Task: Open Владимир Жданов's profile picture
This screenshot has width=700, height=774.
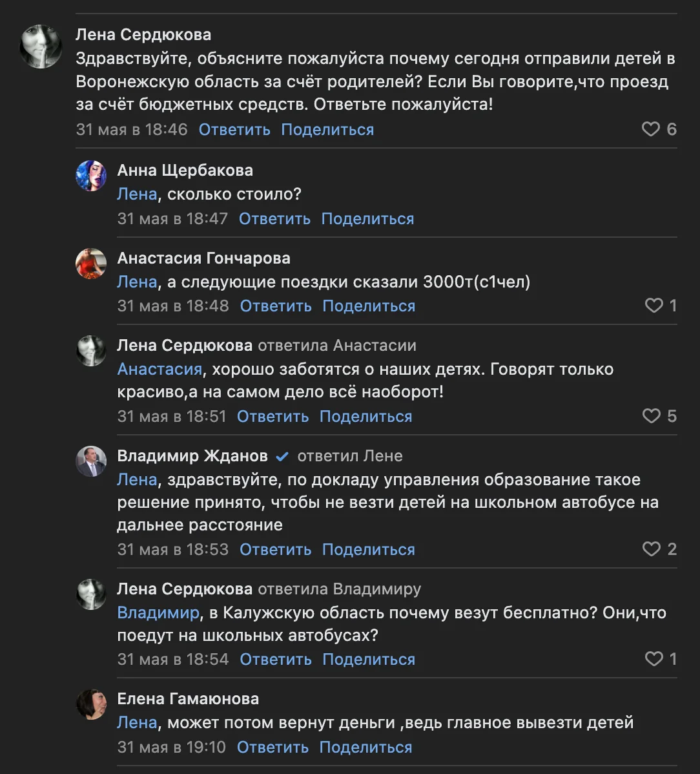Action: [91, 461]
